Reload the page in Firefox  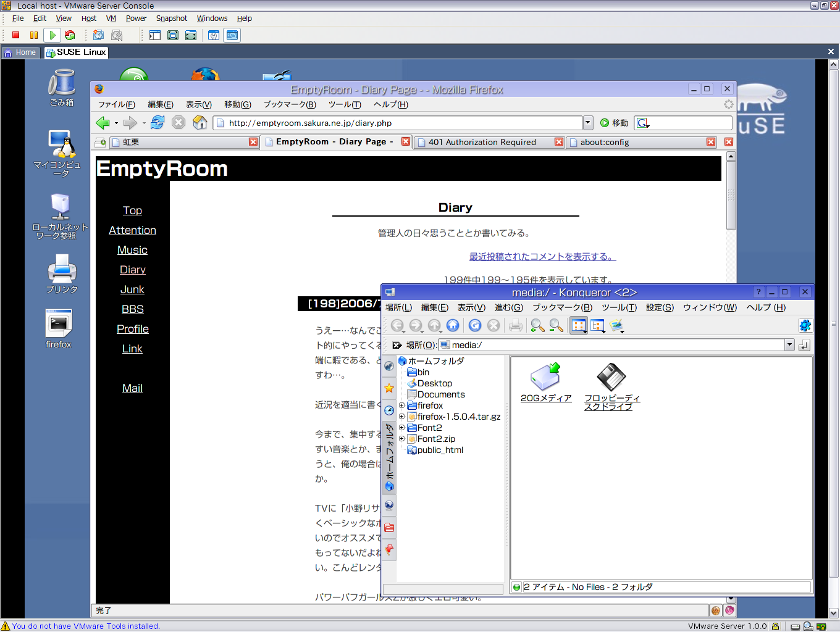pos(157,122)
